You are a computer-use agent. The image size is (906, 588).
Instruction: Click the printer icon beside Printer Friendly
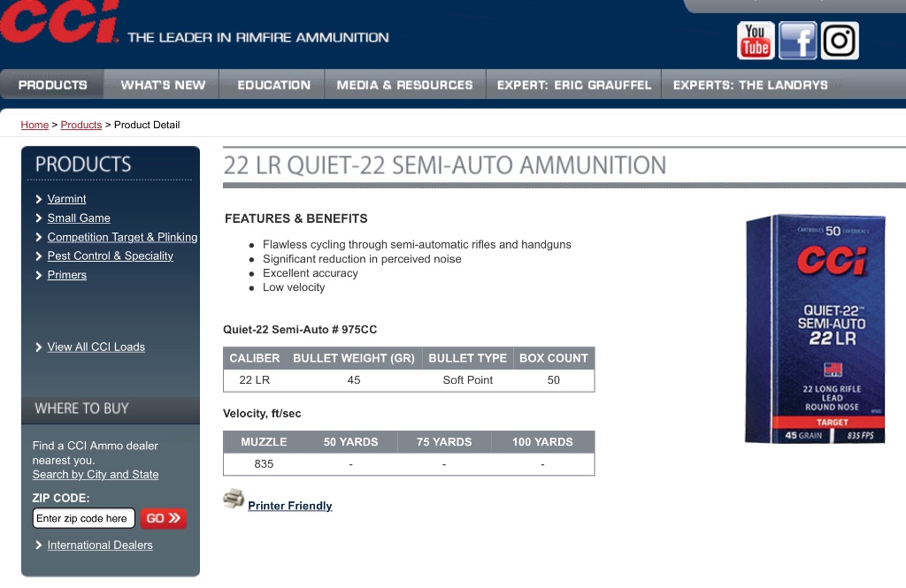[x=234, y=499]
